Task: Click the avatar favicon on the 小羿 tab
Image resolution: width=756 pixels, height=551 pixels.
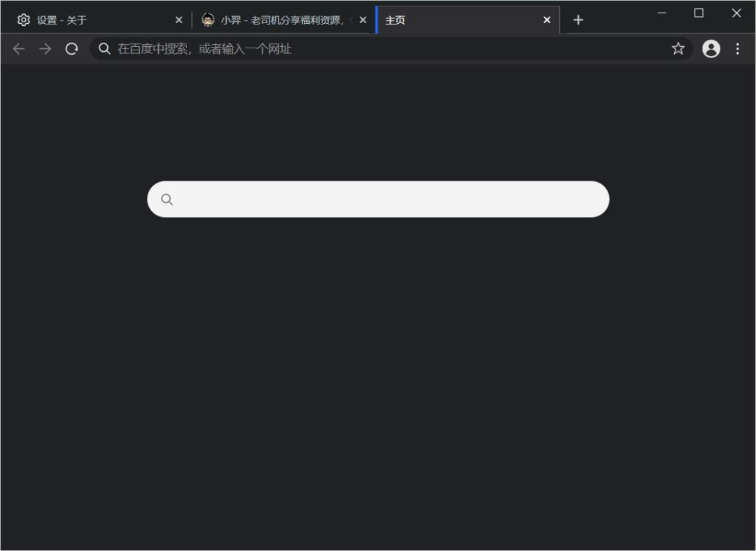Action: coord(209,20)
